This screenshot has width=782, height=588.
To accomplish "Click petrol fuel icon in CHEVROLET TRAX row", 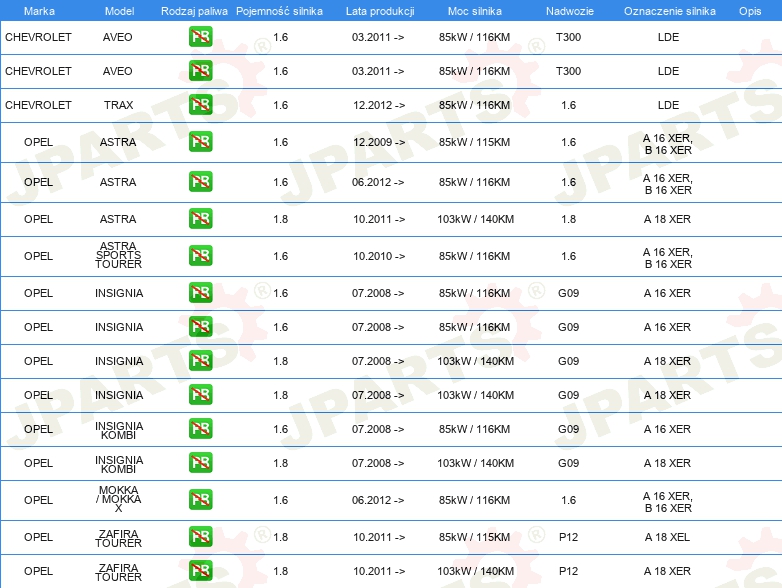I will [200, 105].
